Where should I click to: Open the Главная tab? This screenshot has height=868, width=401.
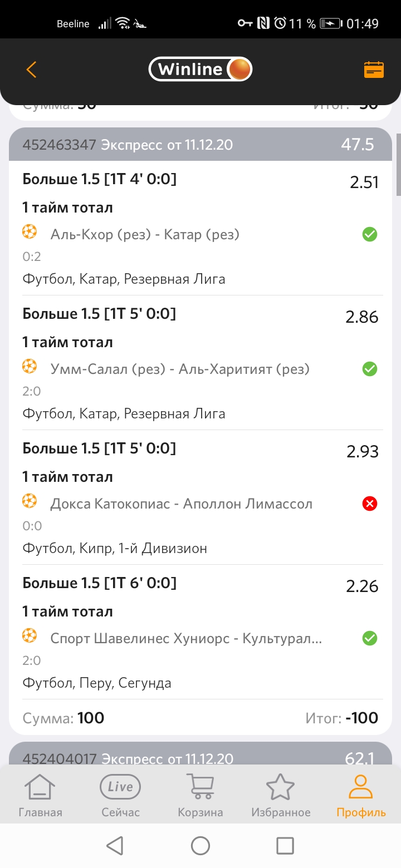[x=40, y=796]
